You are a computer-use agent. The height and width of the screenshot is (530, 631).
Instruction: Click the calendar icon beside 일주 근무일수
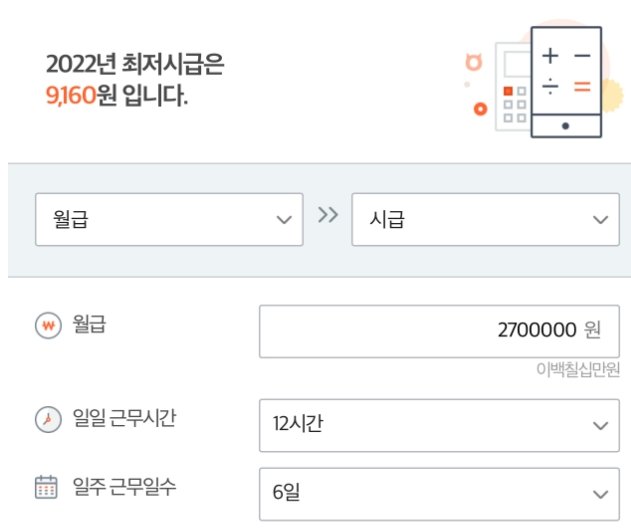pos(46,487)
